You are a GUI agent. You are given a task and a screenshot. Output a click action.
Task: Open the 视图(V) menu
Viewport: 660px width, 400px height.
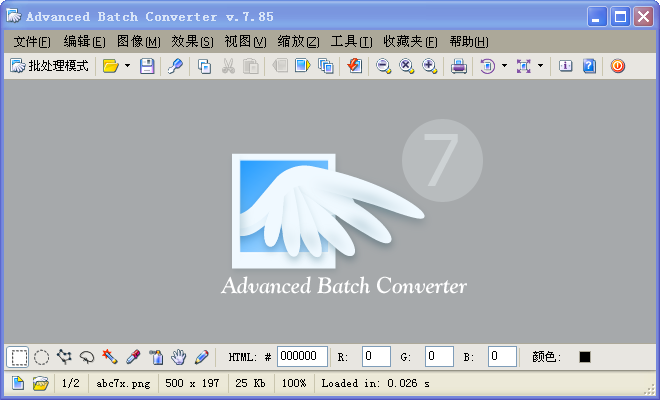245,42
